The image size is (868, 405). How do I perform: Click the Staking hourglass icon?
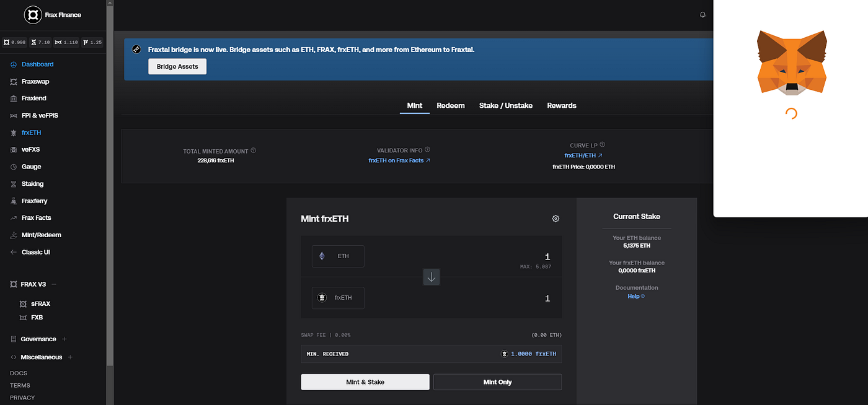(x=14, y=184)
